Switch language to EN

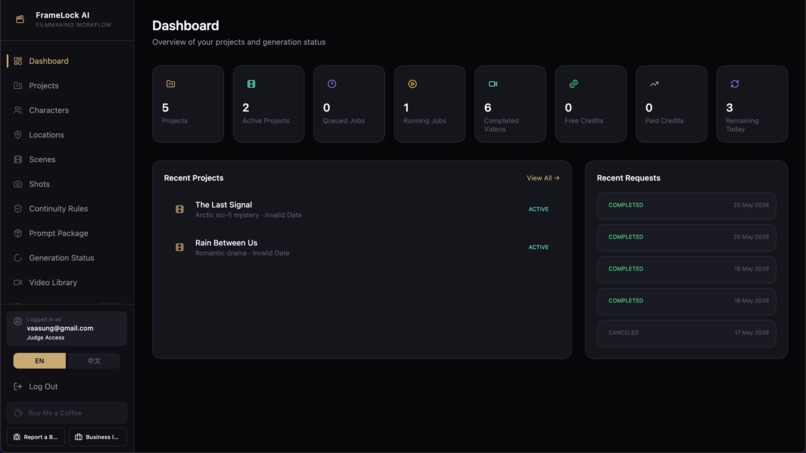click(40, 361)
